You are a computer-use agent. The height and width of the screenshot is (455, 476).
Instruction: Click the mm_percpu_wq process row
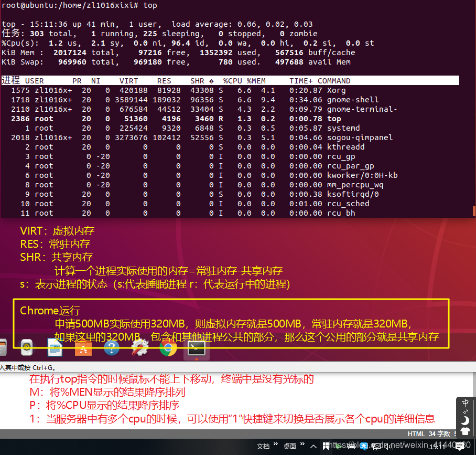click(230, 185)
